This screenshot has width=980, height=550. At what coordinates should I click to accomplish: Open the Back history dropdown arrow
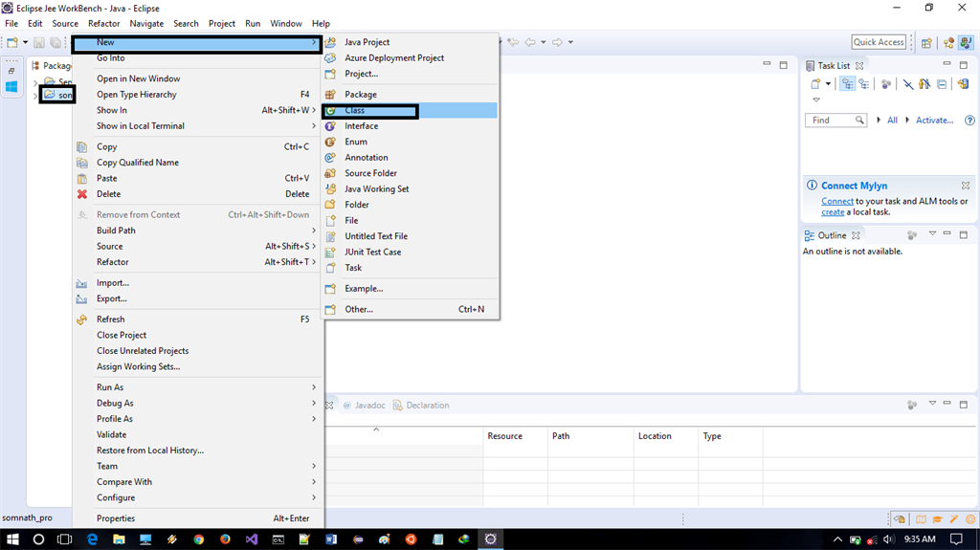point(544,42)
